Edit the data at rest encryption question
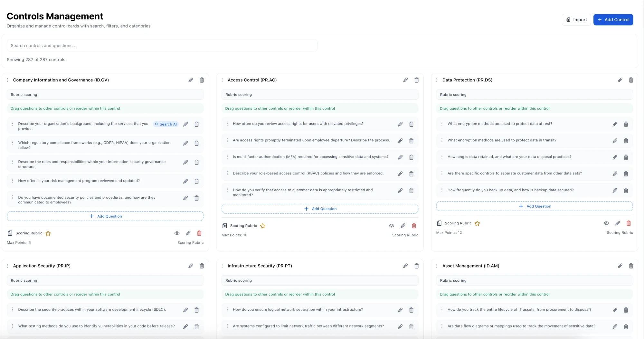Screen dimensions: 644x339 [x=615, y=124]
